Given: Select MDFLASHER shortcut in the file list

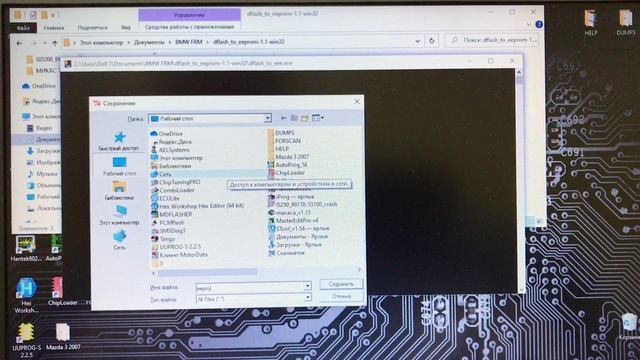Looking at the screenshot, I should [x=171, y=214].
